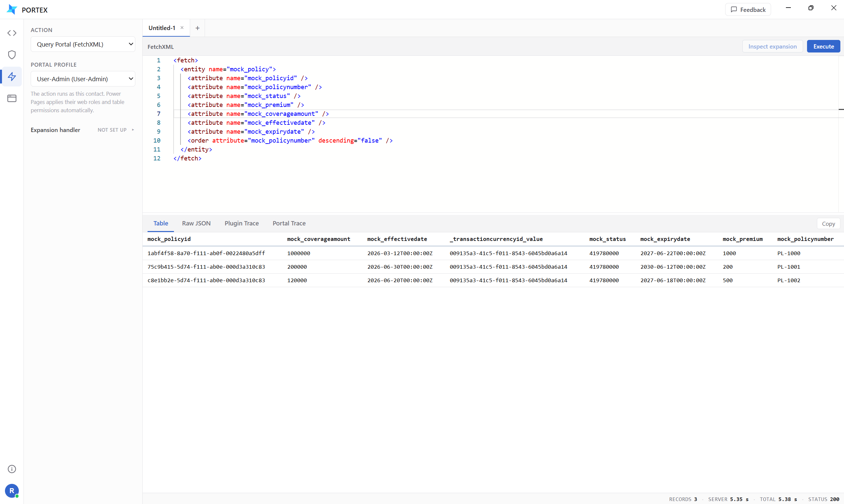Click the mock_status column header
Screen dimensions: 844x504
pyautogui.click(x=607, y=239)
